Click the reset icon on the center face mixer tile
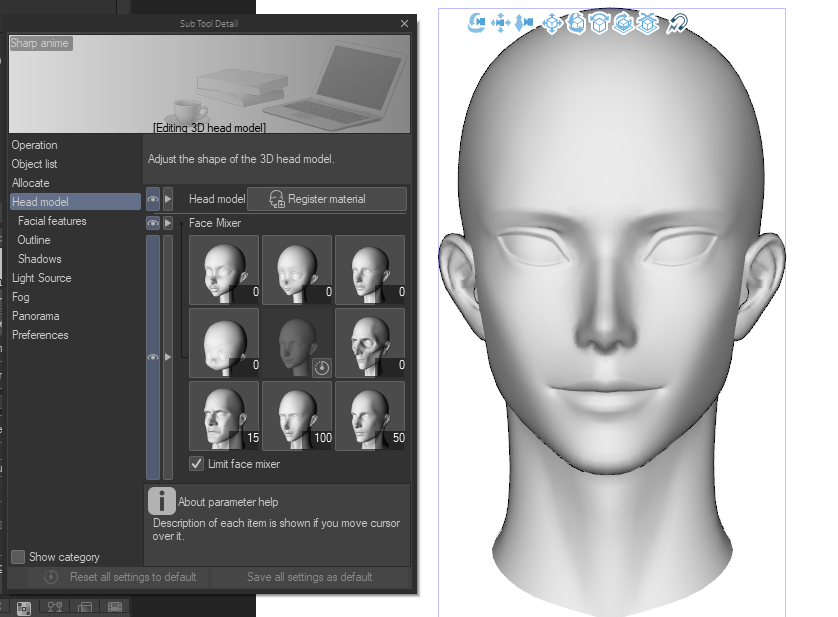The width and height of the screenshot is (838, 617). pos(321,367)
